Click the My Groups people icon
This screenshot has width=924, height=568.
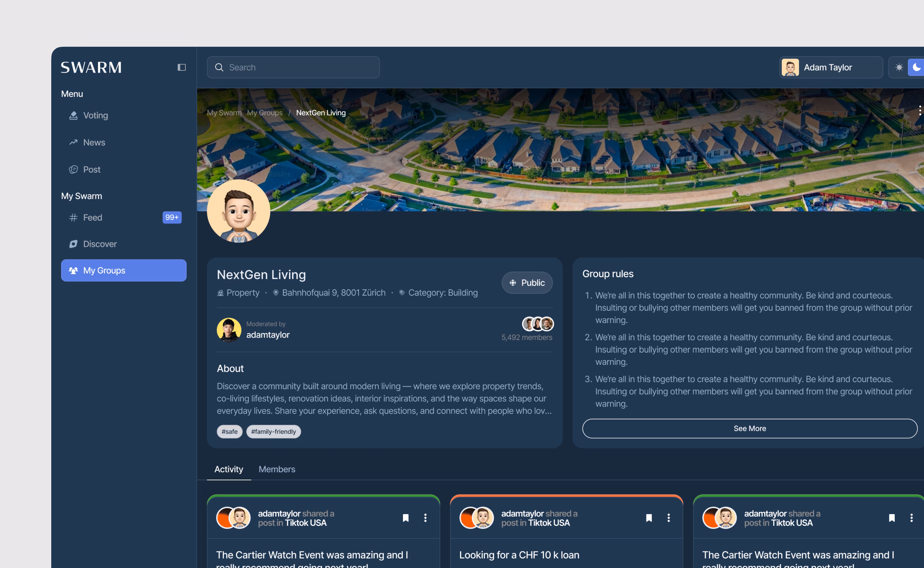tap(73, 271)
